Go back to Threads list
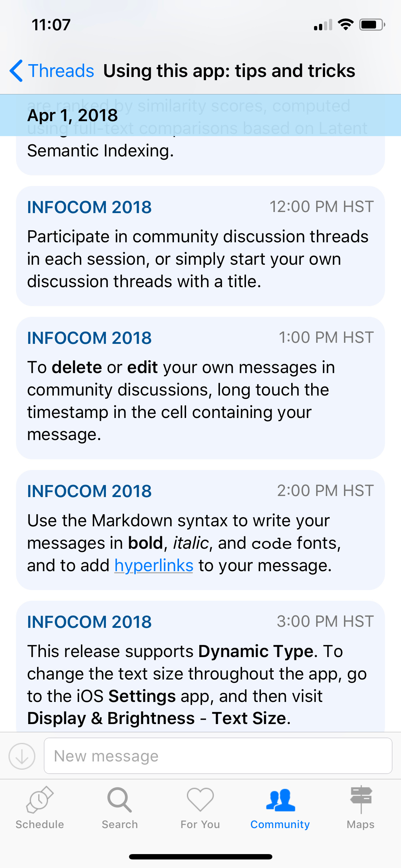The image size is (401, 868). [x=61, y=71]
